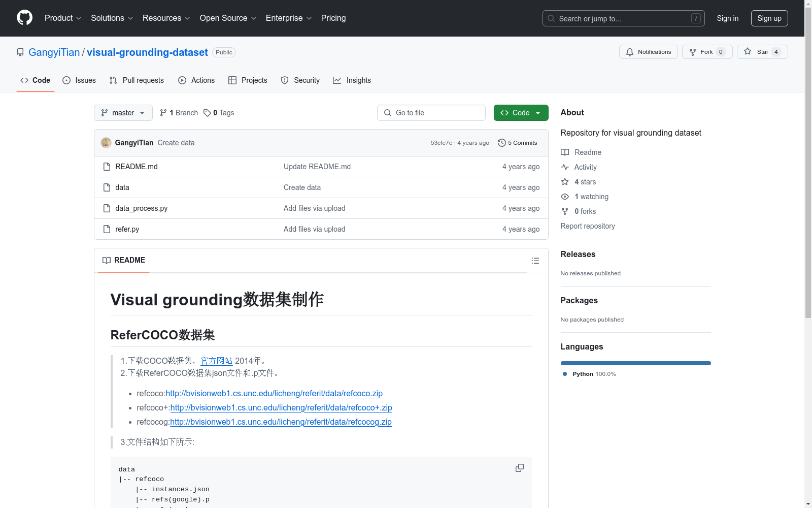Star this repository

point(762,52)
